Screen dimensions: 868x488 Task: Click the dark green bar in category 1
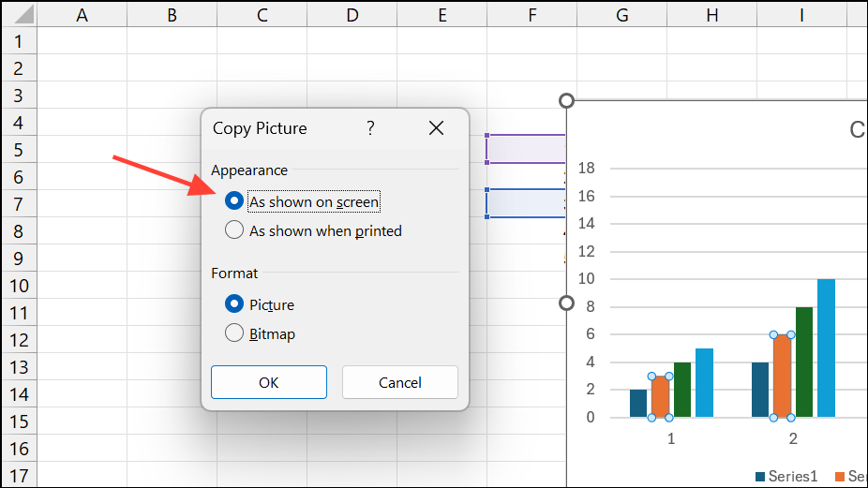(x=682, y=390)
